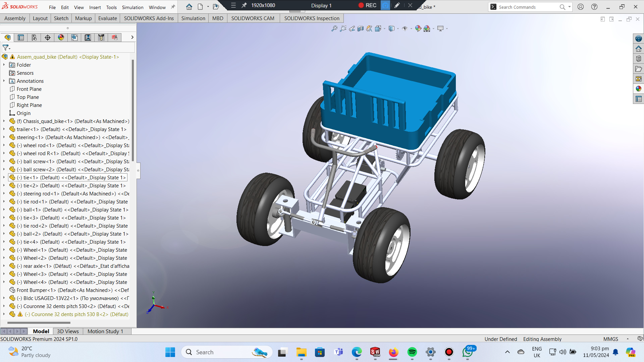Open the Hide/Show Items eye toggle
The image size is (644, 362).
pyautogui.click(x=405, y=28)
